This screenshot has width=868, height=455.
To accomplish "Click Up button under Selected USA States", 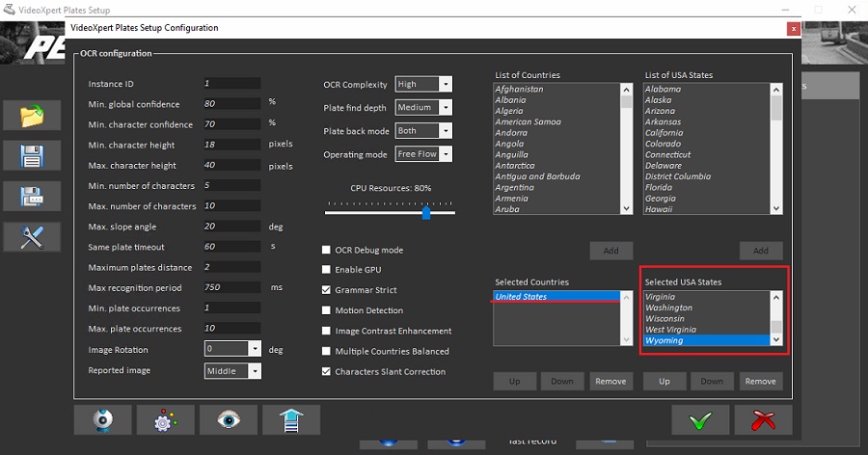I will [665, 382].
